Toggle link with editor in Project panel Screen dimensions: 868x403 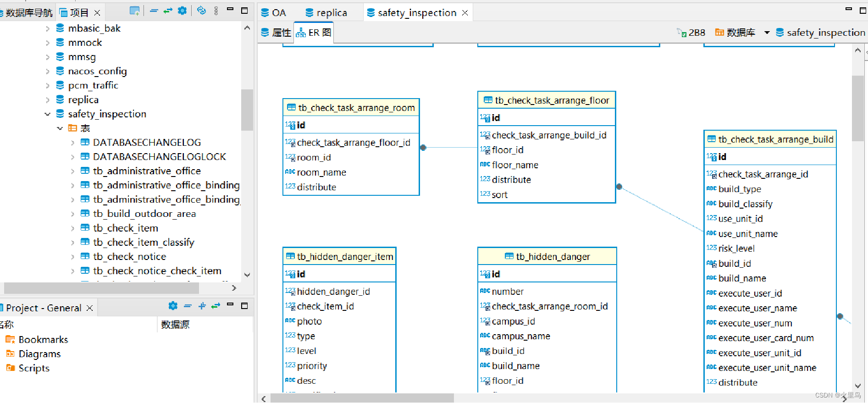[216, 306]
